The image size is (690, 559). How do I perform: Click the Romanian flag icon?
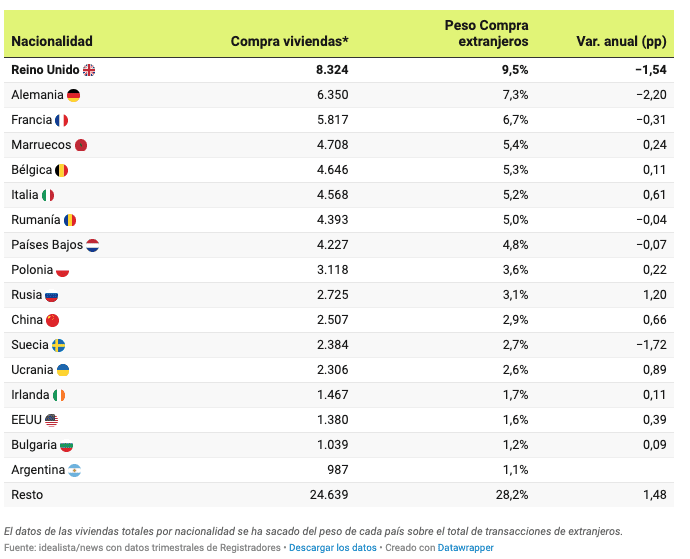point(70,220)
